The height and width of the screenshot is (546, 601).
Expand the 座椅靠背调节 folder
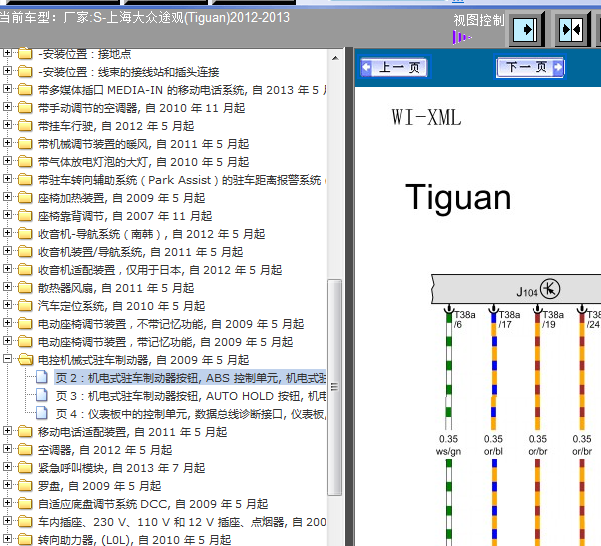tap(7, 215)
